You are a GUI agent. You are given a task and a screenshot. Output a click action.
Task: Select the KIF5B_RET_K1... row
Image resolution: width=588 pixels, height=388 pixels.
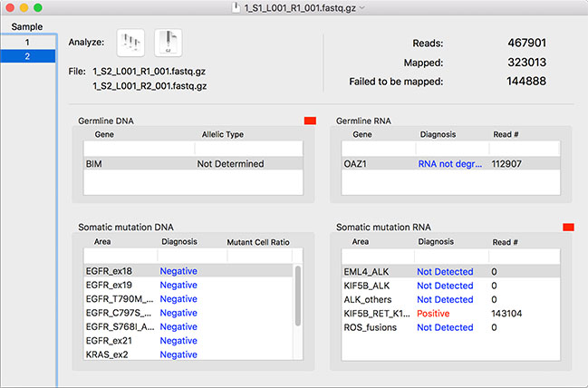[x=451, y=313]
